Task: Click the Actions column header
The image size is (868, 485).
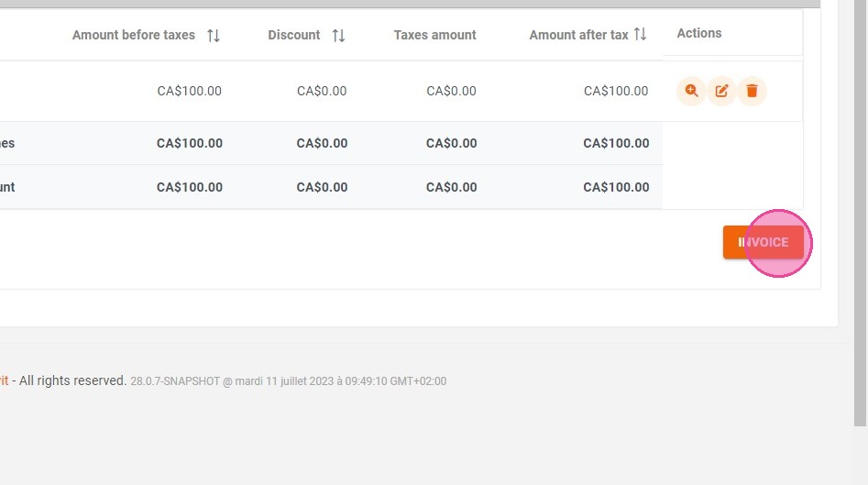Action: [699, 33]
